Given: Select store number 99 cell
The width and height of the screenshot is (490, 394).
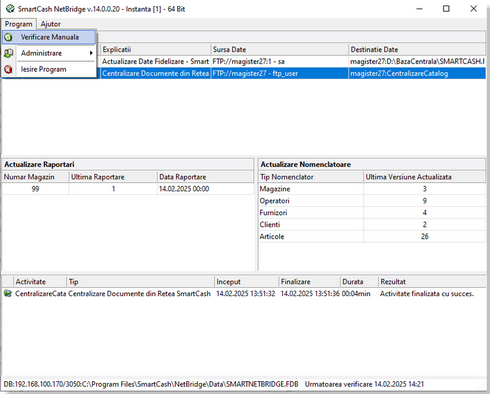Looking at the screenshot, I should pyautogui.click(x=35, y=189).
